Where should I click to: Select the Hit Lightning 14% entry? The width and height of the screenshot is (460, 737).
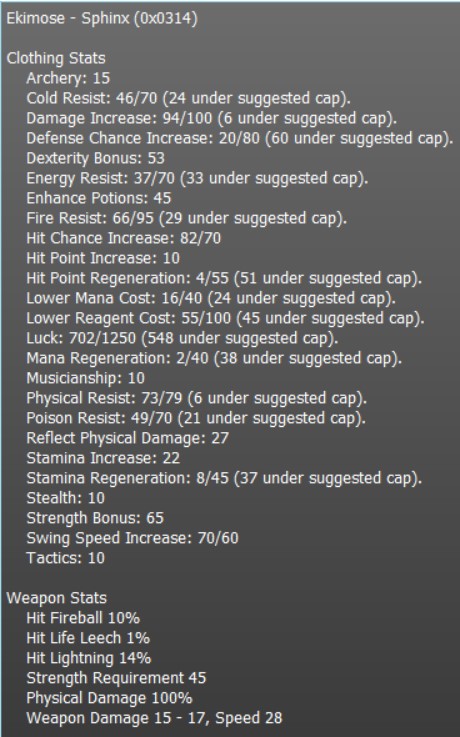(x=89, y=658)
